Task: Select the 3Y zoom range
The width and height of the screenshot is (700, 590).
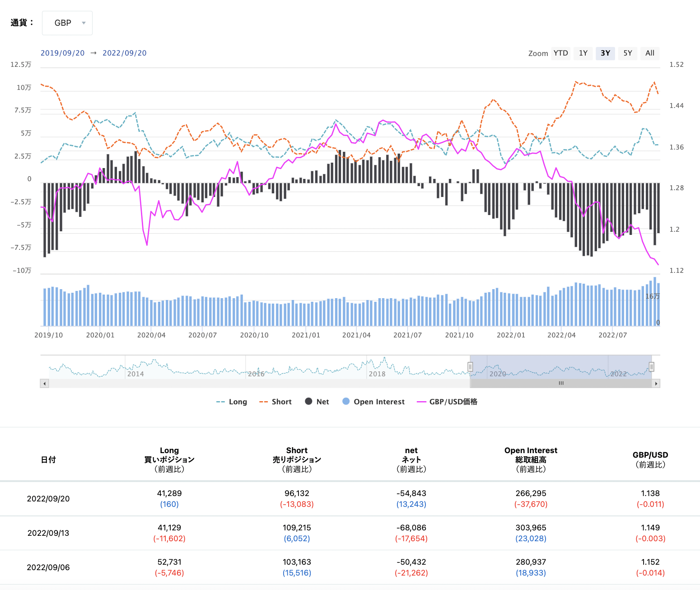Action: pyautogui.click(x=606, y=53)
